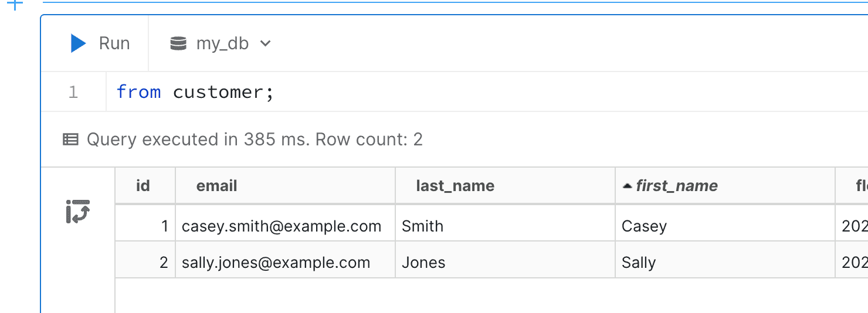Select the sally.jones@example.com cell

(x=276, y=263)
